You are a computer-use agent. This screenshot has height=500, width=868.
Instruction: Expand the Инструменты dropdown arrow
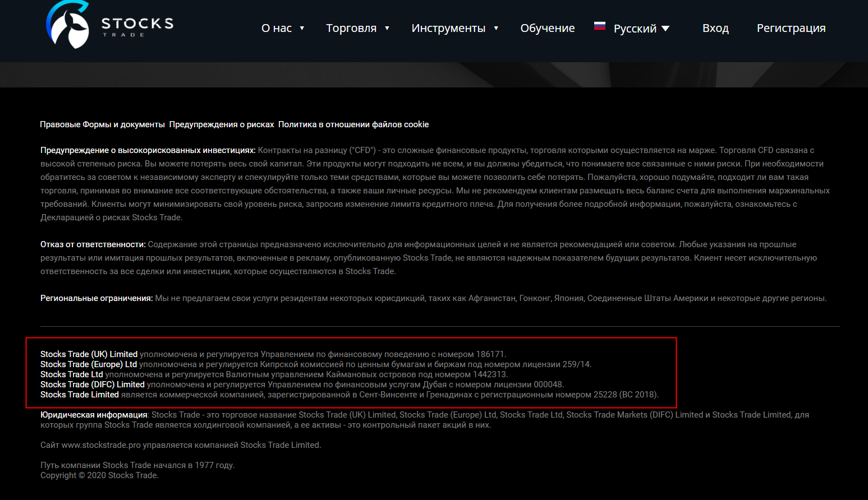tap(496, 28)
